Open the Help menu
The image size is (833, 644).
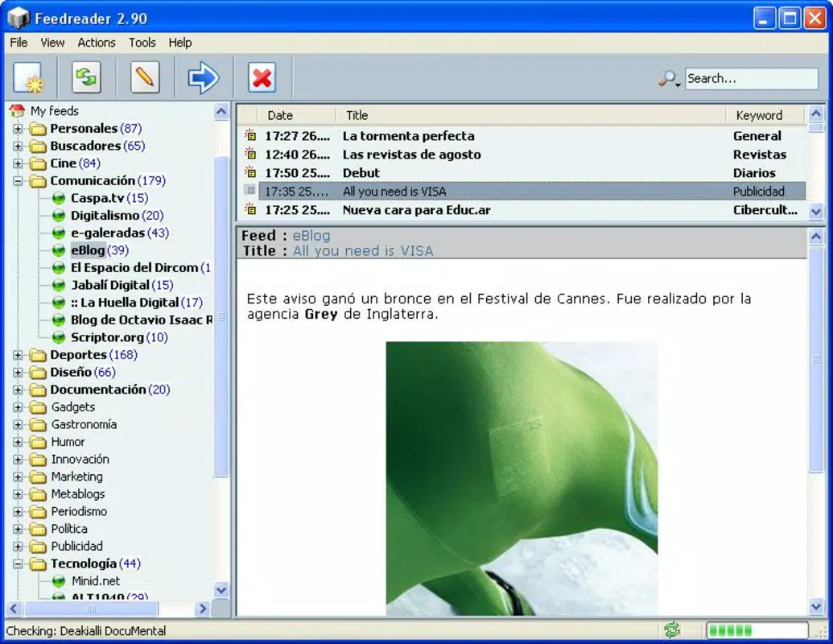point(180,43)
